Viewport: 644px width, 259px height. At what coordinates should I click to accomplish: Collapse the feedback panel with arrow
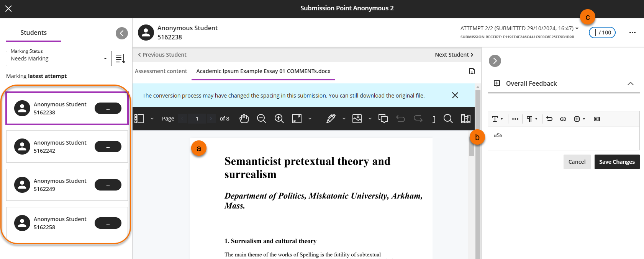point(495,61)
